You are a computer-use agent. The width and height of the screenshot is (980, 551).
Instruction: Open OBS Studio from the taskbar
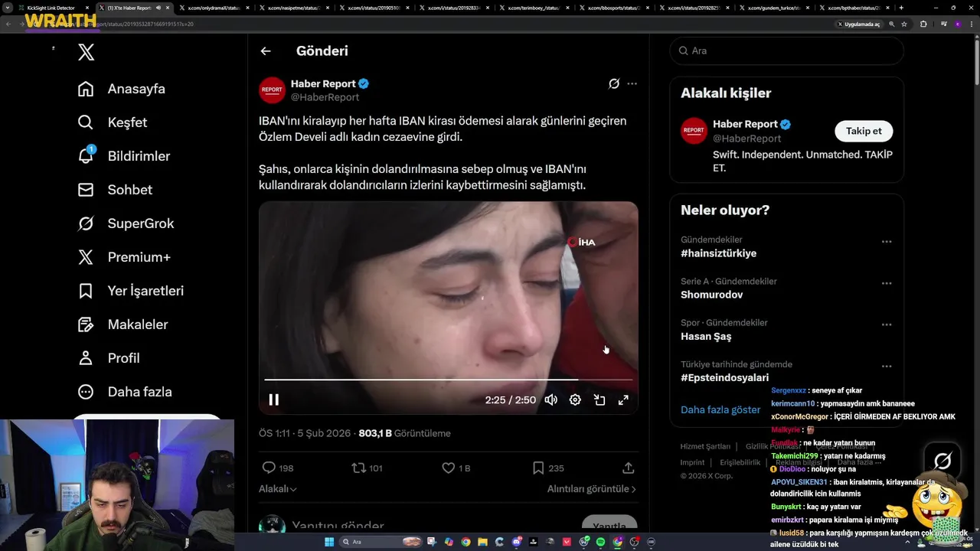click(x=634, y=542)
